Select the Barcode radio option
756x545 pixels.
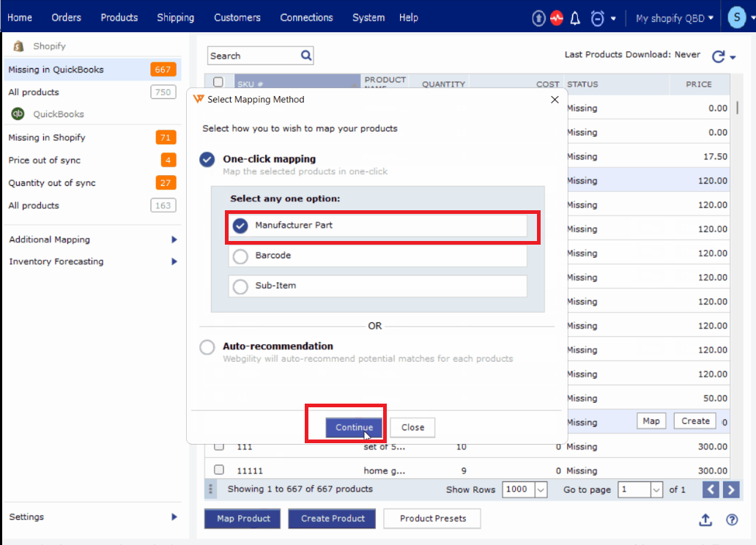(240, 256)
